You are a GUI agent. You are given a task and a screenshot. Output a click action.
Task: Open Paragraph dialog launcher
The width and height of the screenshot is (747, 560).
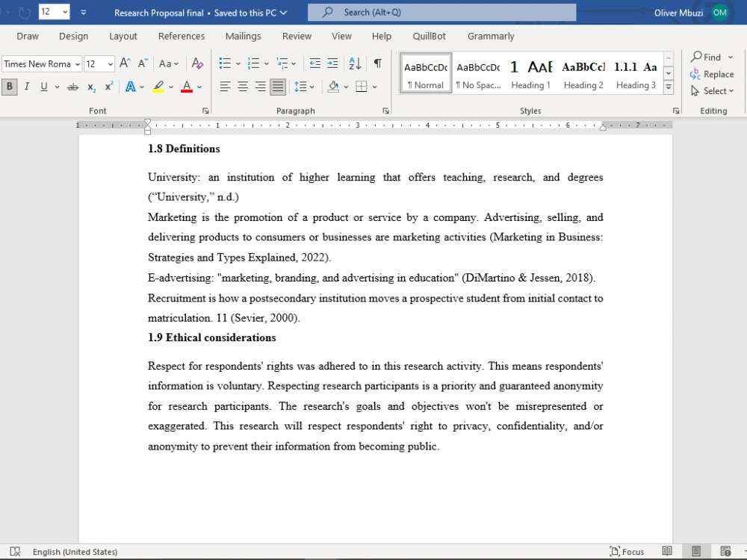click(385, 111)
